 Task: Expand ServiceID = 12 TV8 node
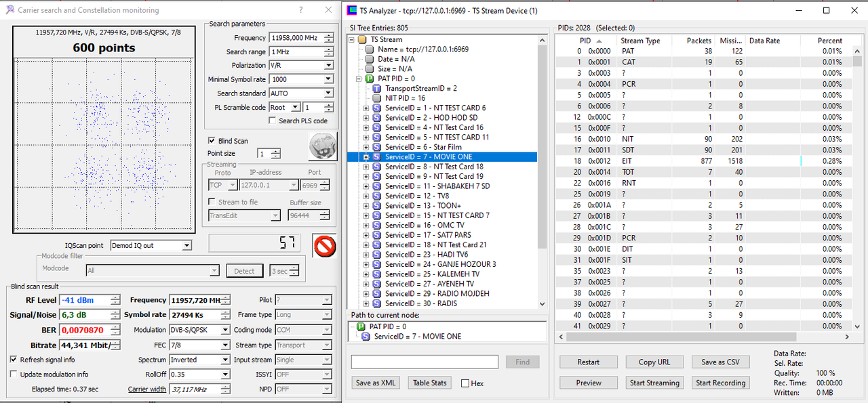[366, 196]
